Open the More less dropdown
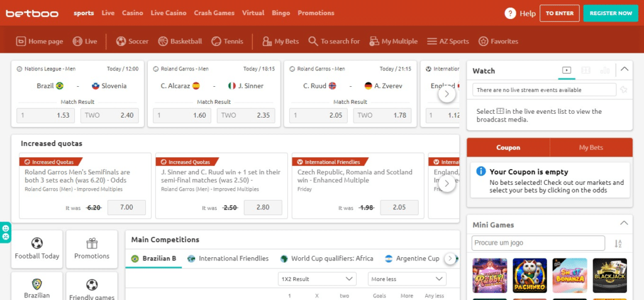Viewport: 644px width, 300px height. tap(407, 279)
